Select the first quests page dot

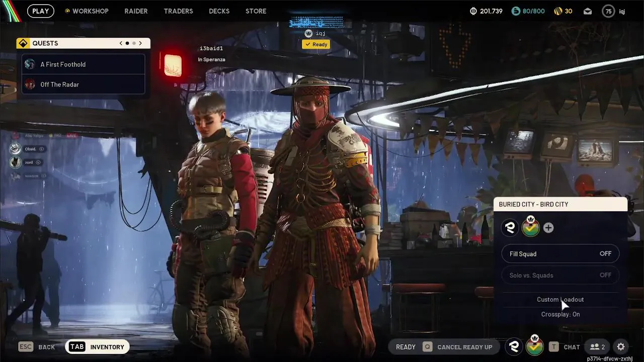click(127, 43)
